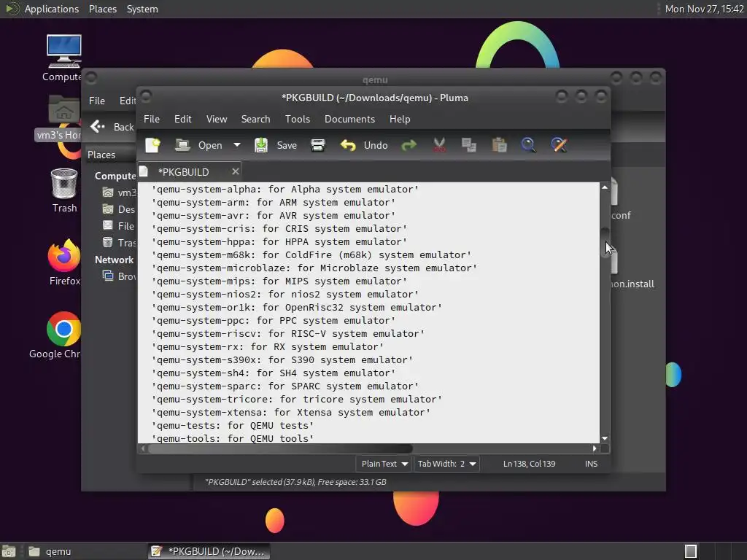
Task: Select Network heading in file manager sidebar
Action: click(114, 260)
